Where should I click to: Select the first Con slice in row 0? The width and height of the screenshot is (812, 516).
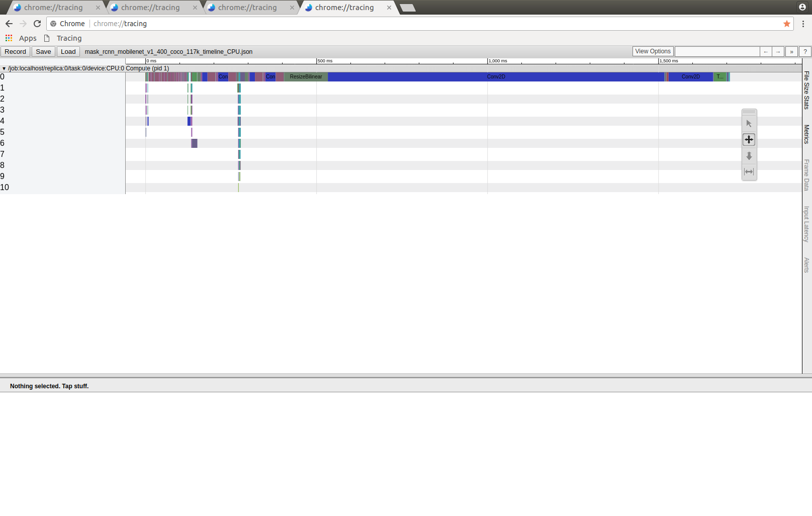pos(223,76)
